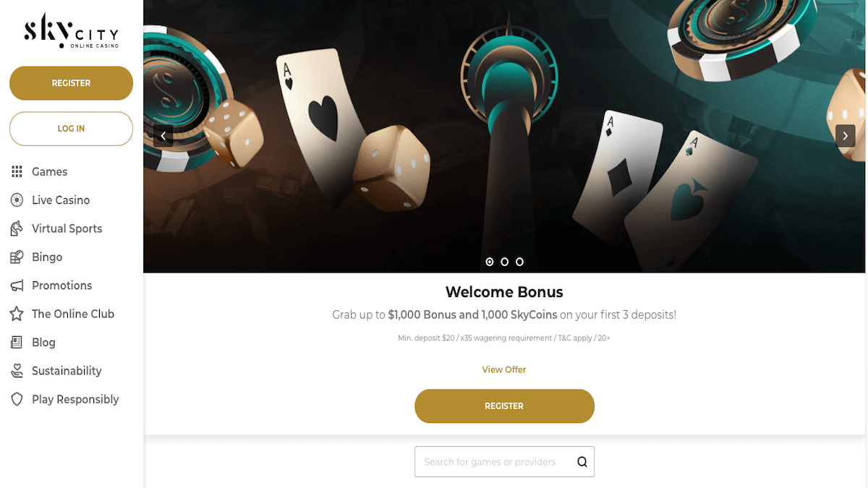Go to previous banner slide arrow
The height and width of the screenshot is (488, 868).
tap(163, 136)
